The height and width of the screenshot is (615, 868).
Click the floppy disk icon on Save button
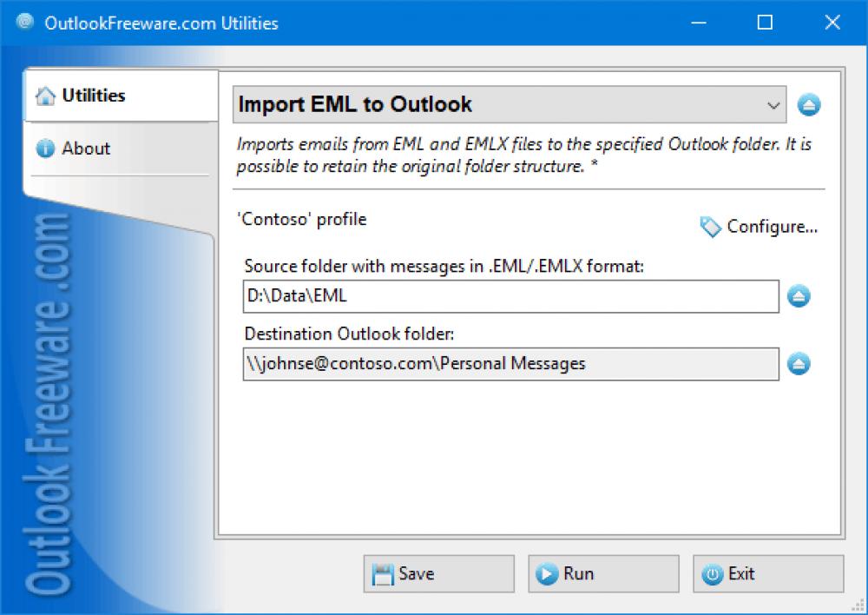click(x=385, y=573)
